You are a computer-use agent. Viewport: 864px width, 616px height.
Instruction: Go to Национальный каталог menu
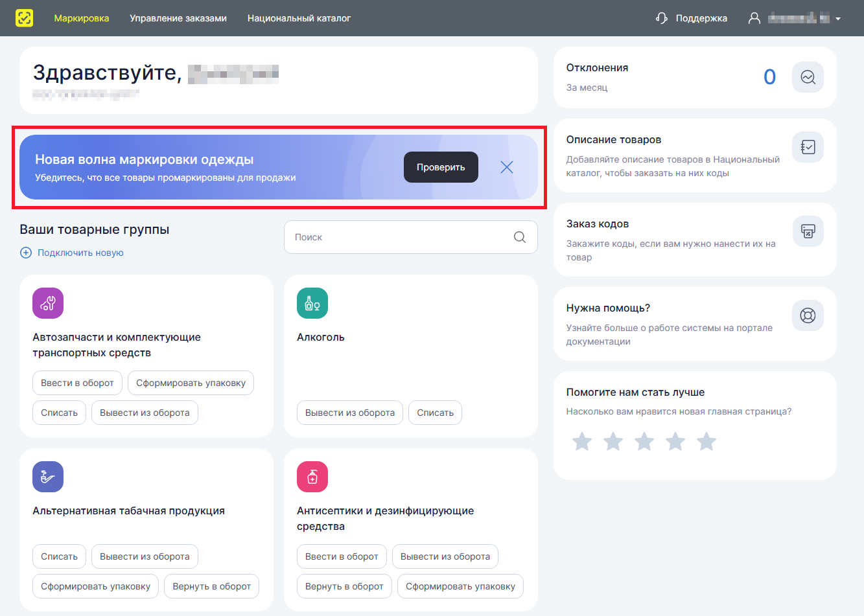point(299,18)
